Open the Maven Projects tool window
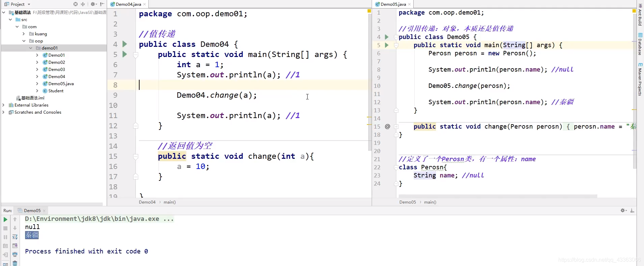The width and height of the screenshot is (644, 266). [x=640, y=79]
